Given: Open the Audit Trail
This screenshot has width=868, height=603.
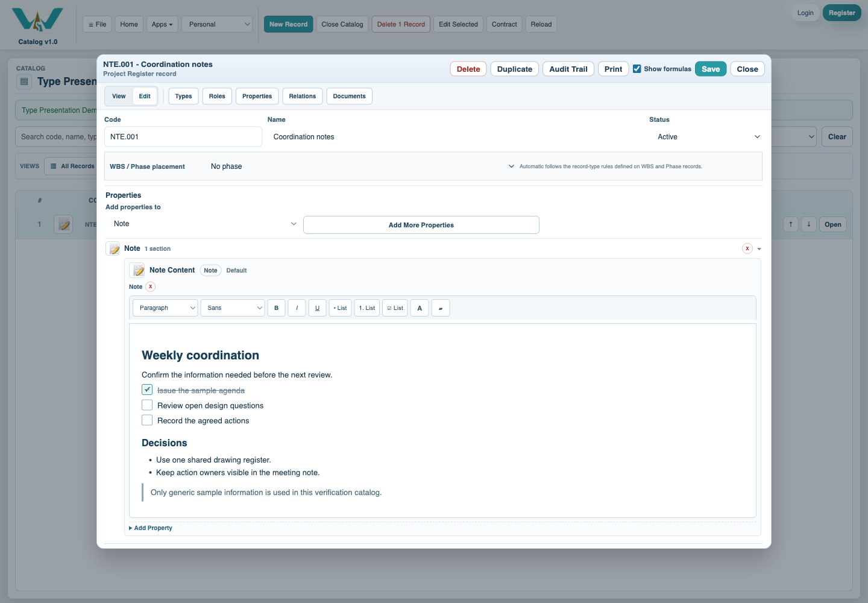Looking at the screenshot, I should click(568, 69).
